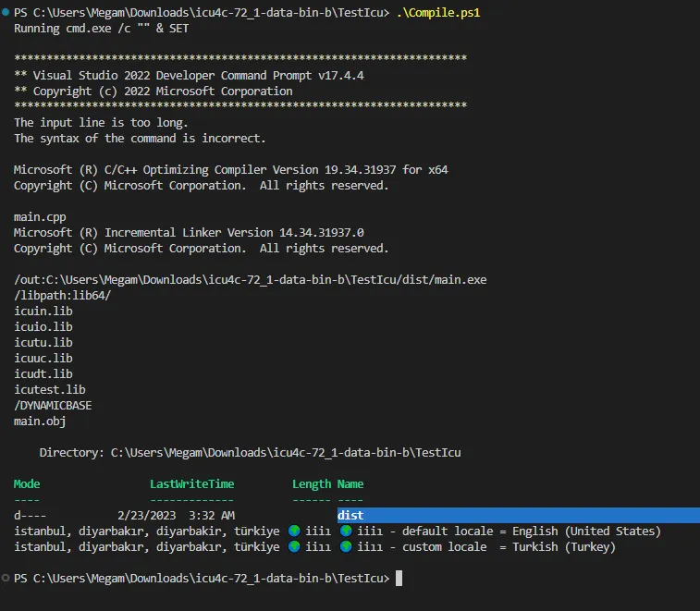This screenshot has width=700, height=611.
Task: Click the 'd----' mode value
Action: tap(30, 516)
